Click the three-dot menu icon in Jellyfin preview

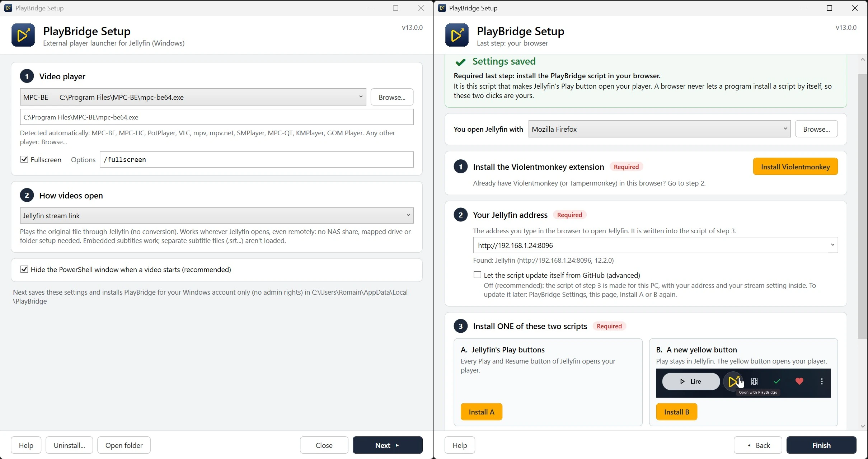pyautogui.click(x=822, y=381)
